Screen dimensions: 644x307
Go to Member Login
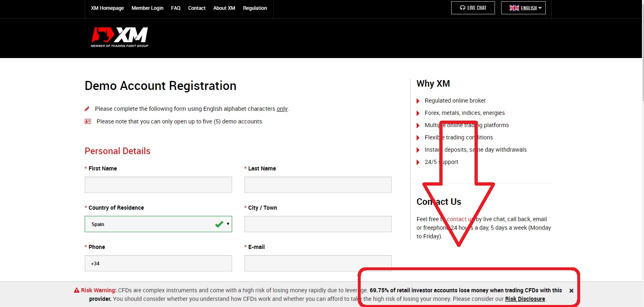[147, 8]
